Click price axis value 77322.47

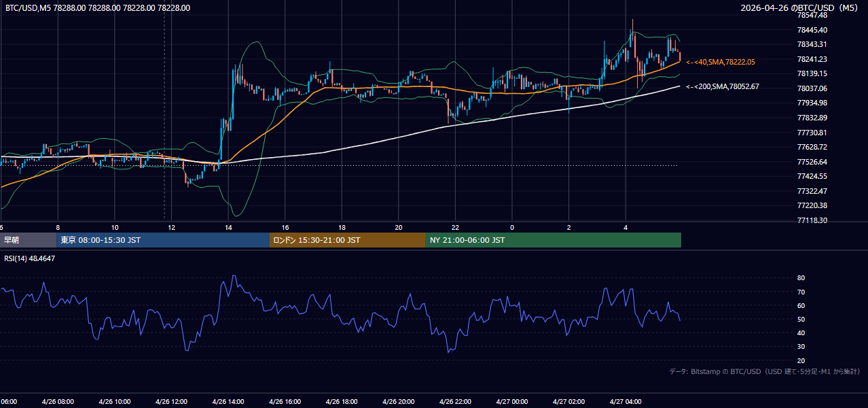point(812,191)
